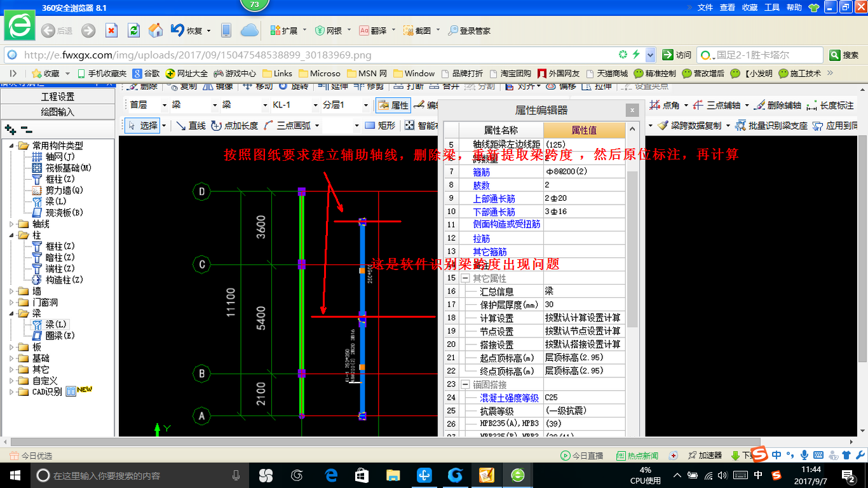This screenshot has height=488, width=868.
Task: Open dropdown arrow next to 翻译
Action: click(393, 30)
